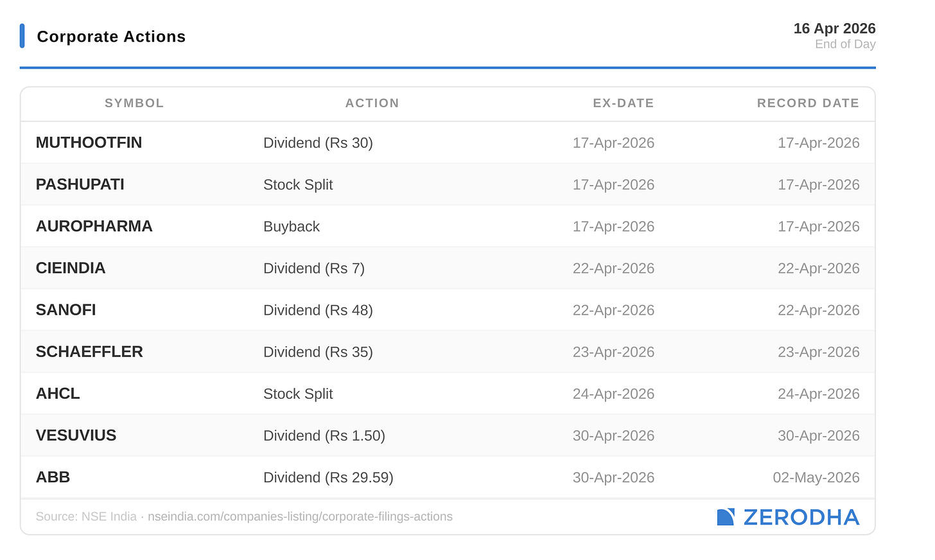Click SCHAEFFLER ex-date 23-Apr-2026
This screenshot has width=935, height=560.
click(x=613, y=352)
